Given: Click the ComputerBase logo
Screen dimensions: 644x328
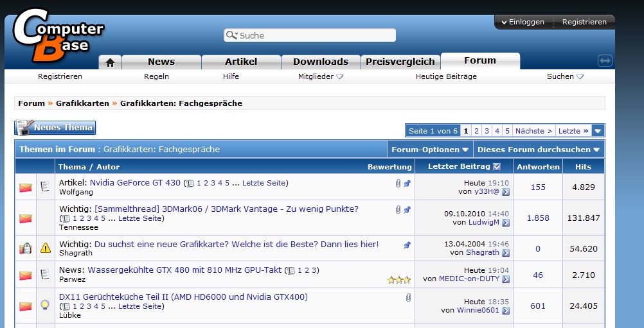Looking at the screenshot, I should 58,36.
